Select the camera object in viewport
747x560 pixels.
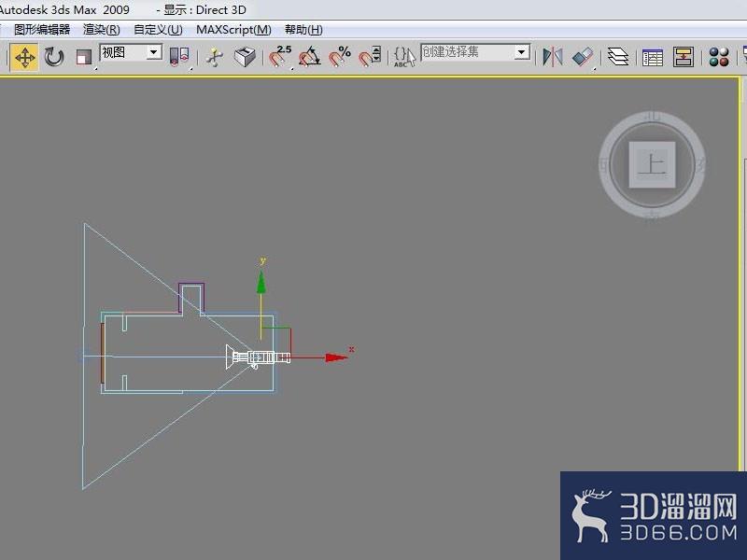click(259, 357)
